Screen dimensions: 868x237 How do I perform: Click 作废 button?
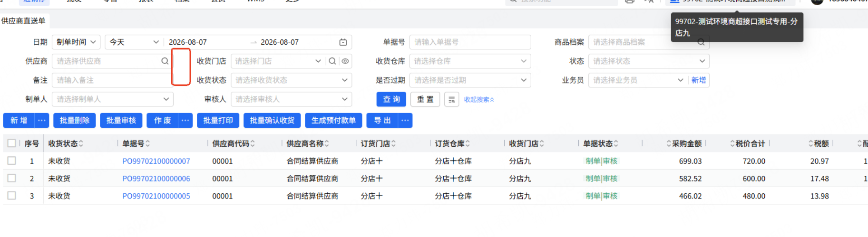[x=163, y=121]
